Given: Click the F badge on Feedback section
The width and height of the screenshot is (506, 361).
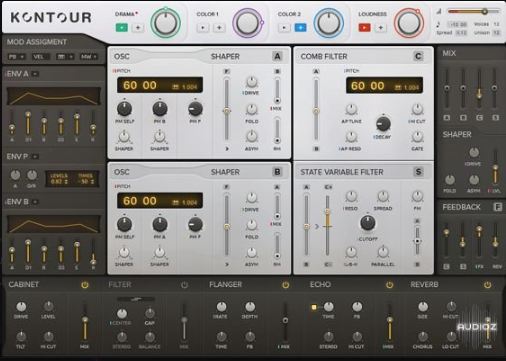Looking at the screenshot, I should pos(497,207).
